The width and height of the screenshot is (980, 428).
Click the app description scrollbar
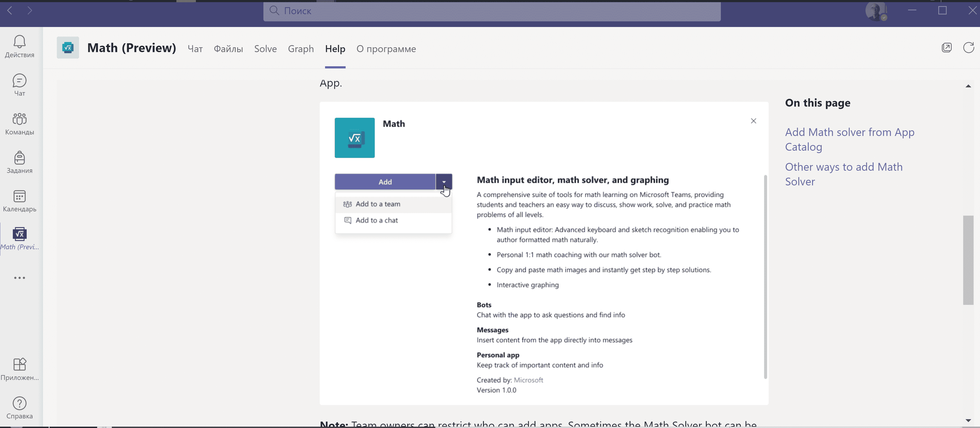click(x=765, y=277)
